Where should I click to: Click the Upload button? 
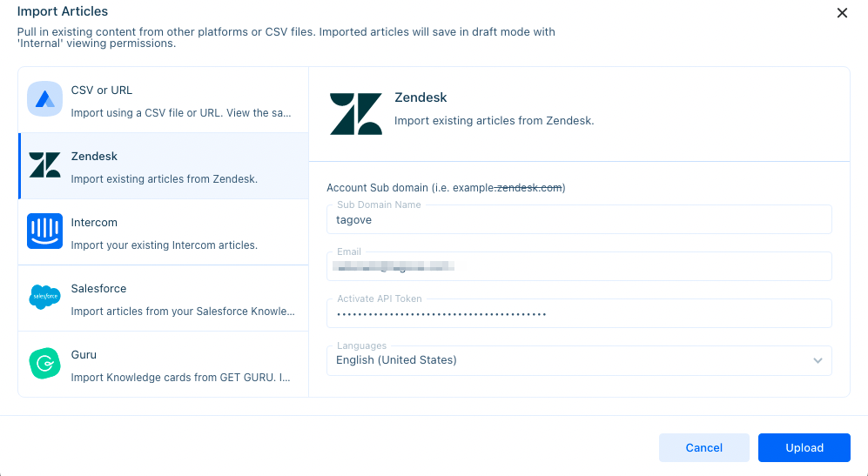[x=804, y=448]
